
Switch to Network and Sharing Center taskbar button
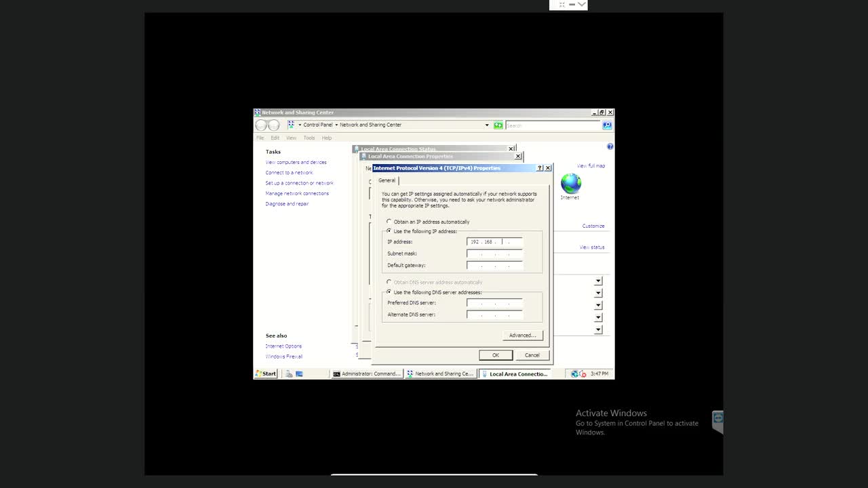point(441,373)
